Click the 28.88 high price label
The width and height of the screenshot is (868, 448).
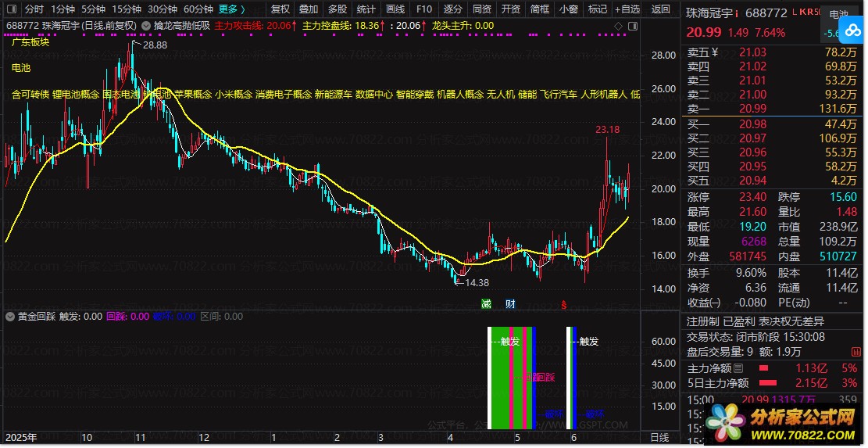[x=155, y=45]
